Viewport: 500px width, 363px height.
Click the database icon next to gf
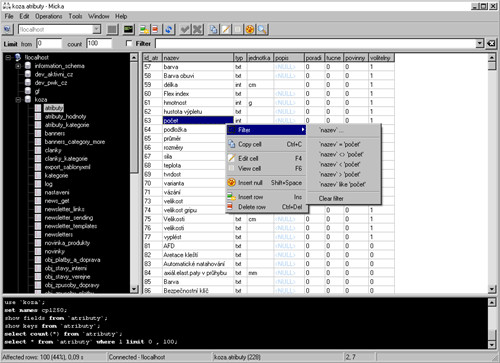click(x=28, y=91)
